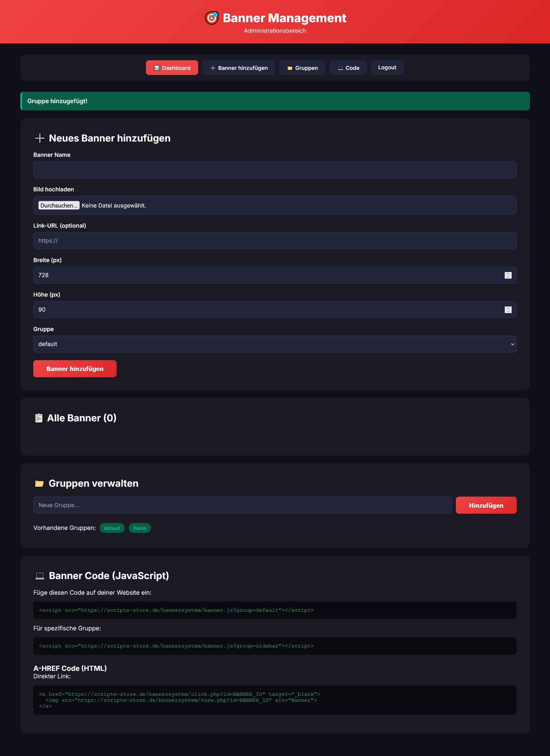Submit with the red Banner hinzufügen button
Screen dimensions: 550x756
[75, 369]
